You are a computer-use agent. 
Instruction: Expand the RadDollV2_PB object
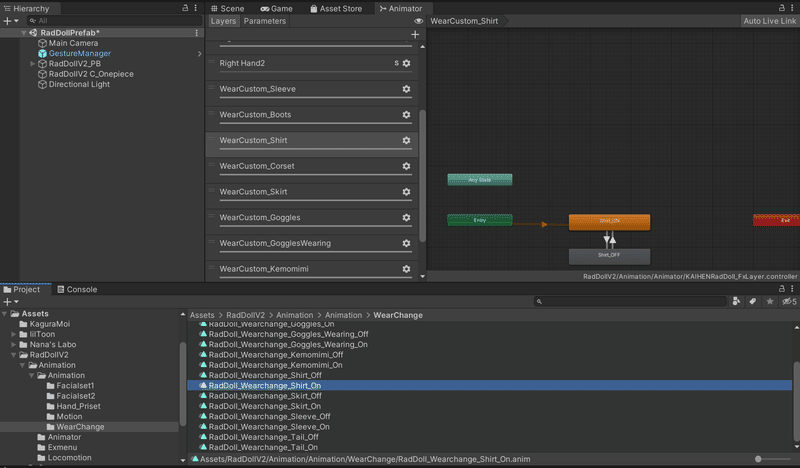pyautogui.click(x=32, y=64)
